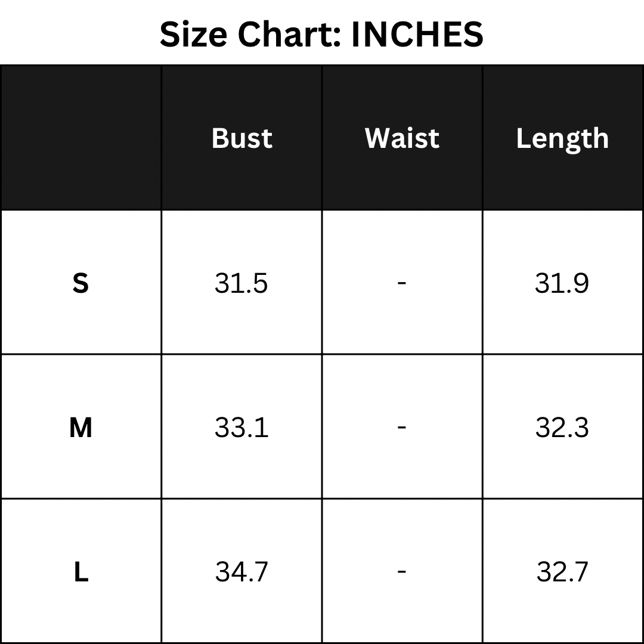The image size is (644, 644).
Task: Select the Bust column header
Action: point(241,138)
